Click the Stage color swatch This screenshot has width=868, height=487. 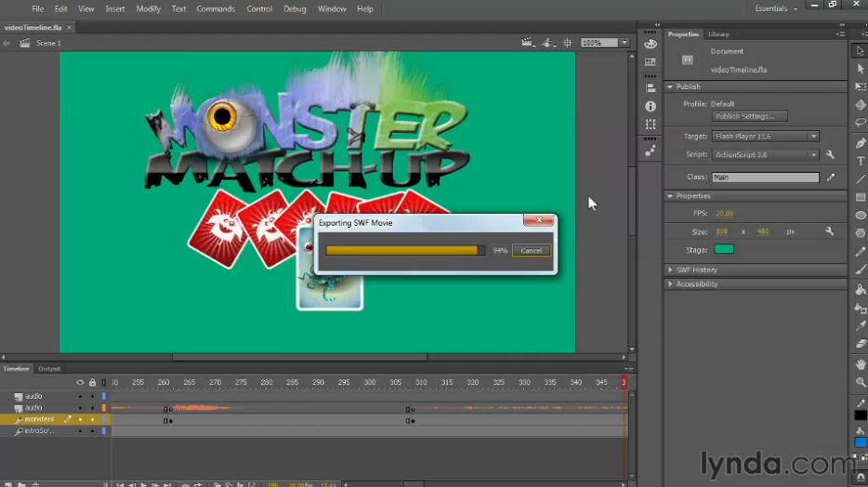[x=724, y=249]
